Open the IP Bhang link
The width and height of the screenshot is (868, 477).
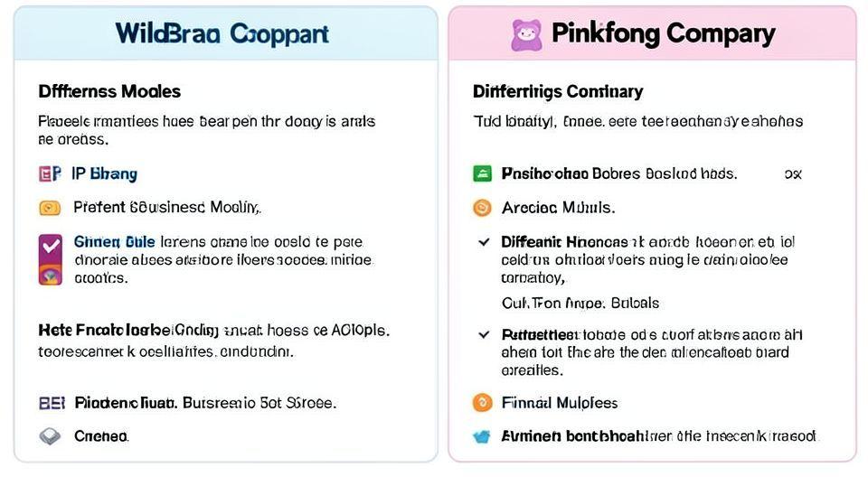tap(104, 174)
